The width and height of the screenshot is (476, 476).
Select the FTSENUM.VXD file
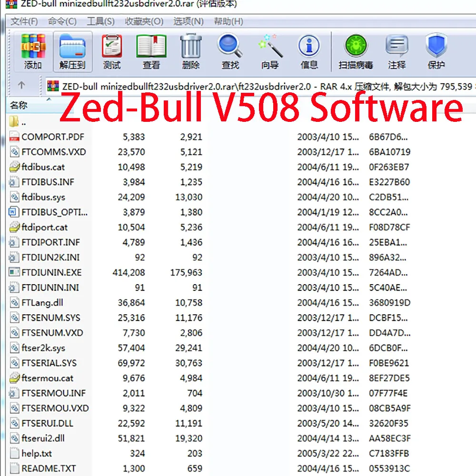click(52, 333)
